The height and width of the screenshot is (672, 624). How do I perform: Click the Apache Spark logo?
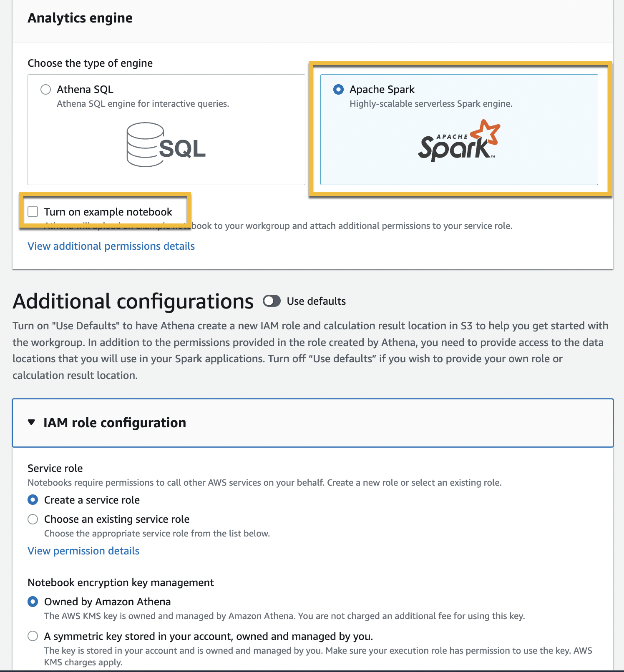459,141
